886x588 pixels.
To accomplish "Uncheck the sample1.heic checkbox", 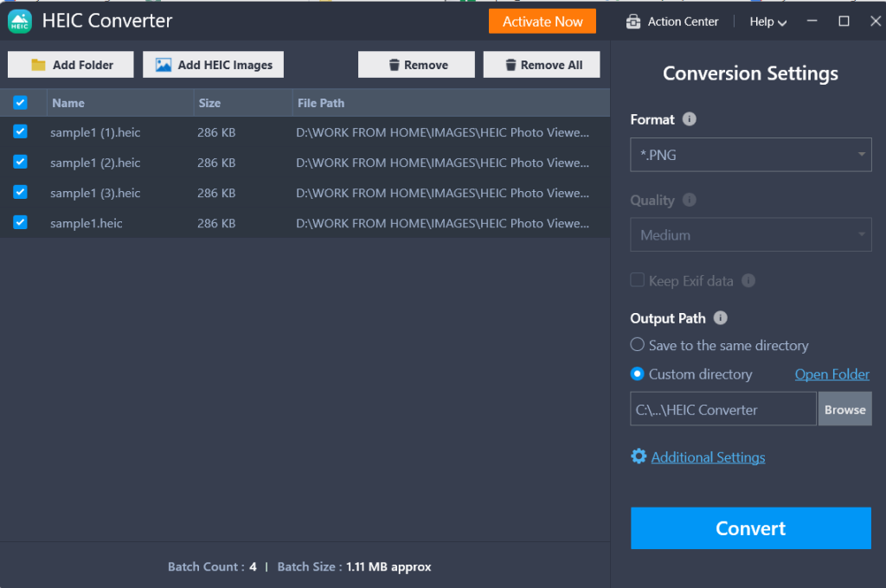I will (21, 222).
